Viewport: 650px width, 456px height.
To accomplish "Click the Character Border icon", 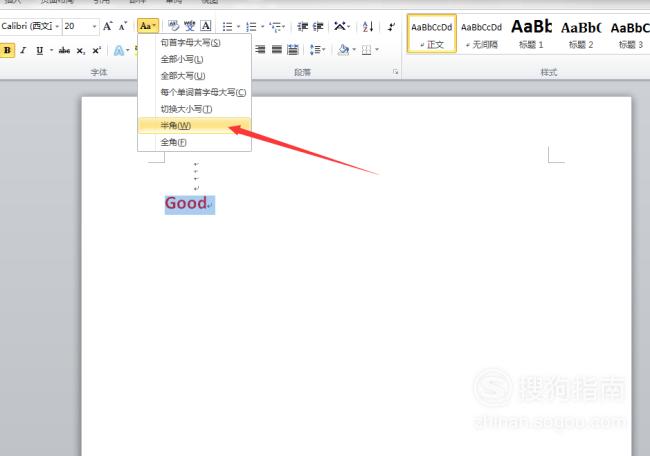I will [x=206, y=26].
